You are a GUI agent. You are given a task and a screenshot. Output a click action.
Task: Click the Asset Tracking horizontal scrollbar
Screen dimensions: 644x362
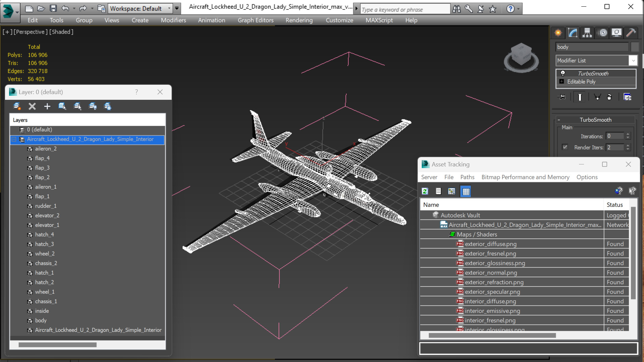coord(492,335)
